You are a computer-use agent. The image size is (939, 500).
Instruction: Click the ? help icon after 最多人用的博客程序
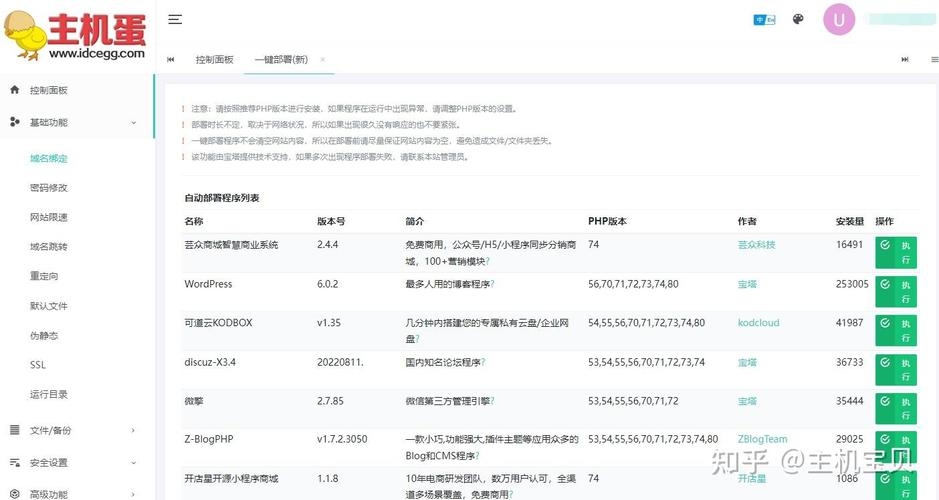pyautogui.click(x=492, y=284)
